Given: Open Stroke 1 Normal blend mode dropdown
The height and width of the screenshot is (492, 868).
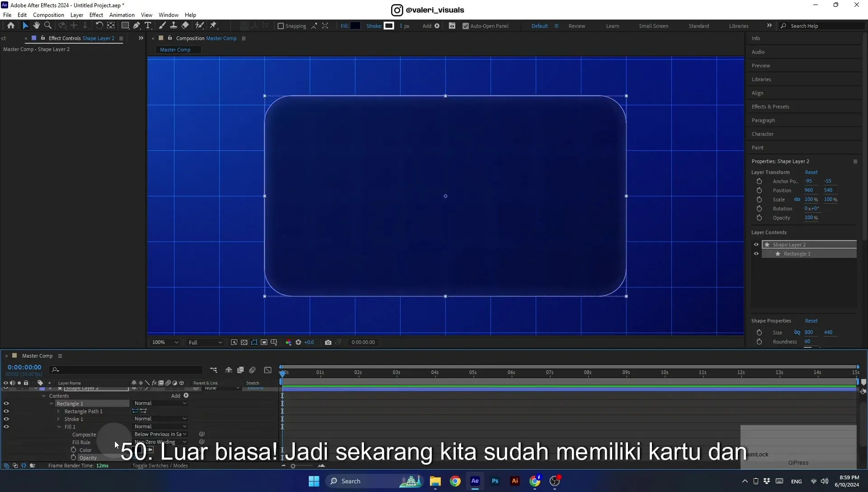Looking at the screenshot, I should (160, 419).
